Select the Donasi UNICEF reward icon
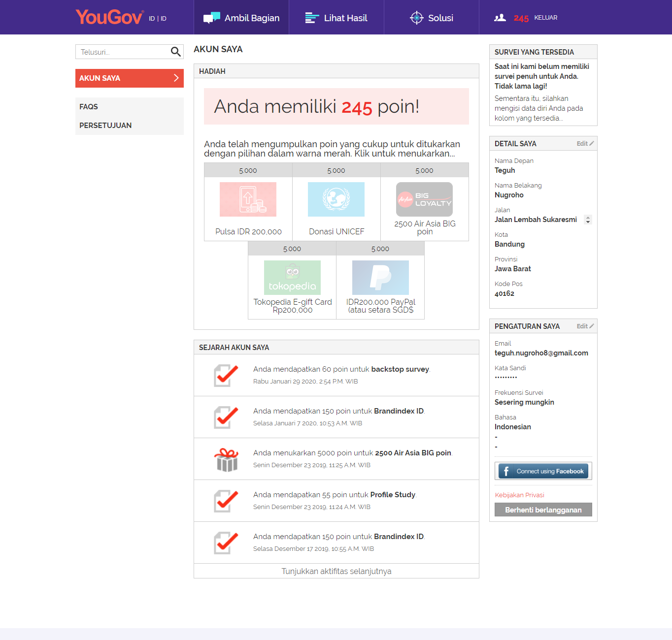672x640 pixels. coord(336,199)
